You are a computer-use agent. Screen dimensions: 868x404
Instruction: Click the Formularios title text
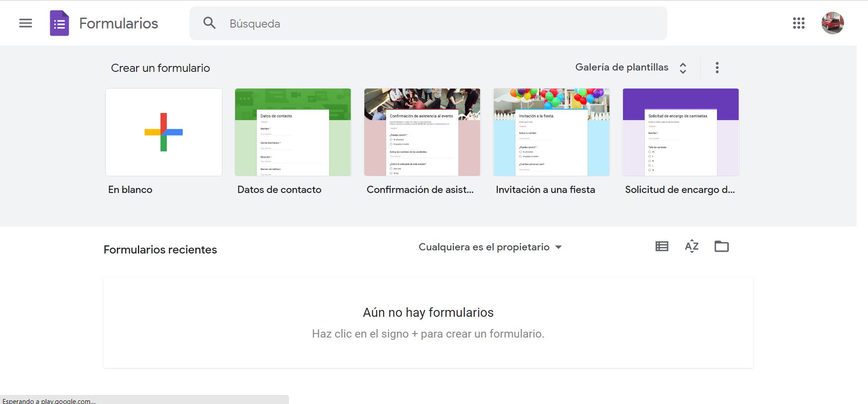(x=118, y=23)
